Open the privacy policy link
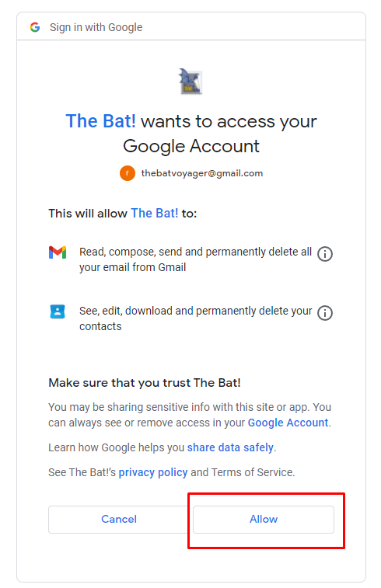This screenshot has width=381, height=588. click(153, 472)
